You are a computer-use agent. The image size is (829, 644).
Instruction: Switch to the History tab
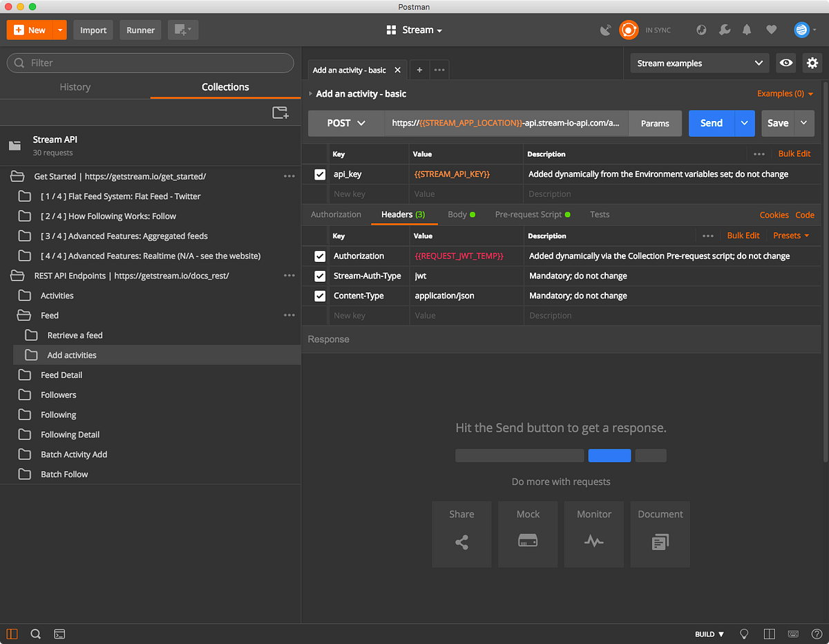coord(75,87)
